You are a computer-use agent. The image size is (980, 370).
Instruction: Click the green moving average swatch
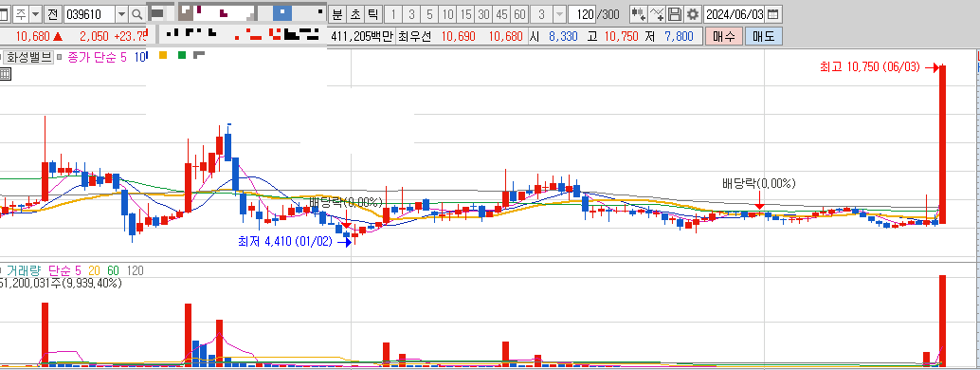pyautogui.click(x=182, y=55)
